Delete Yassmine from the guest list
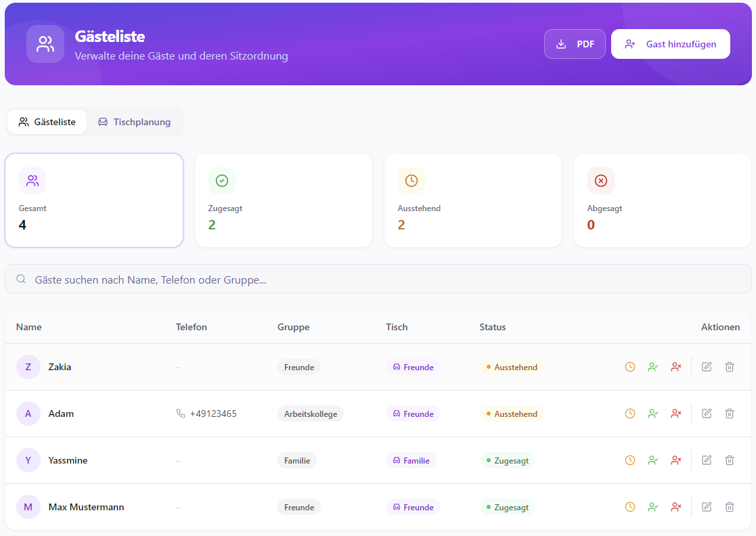756x536 pixels. tap(730, 460)
